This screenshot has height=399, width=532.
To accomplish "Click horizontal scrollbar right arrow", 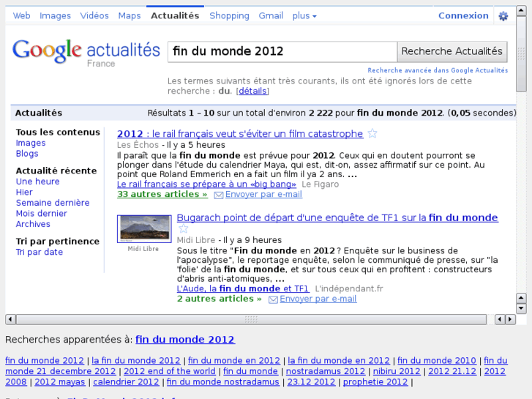I will pos(510,319).
